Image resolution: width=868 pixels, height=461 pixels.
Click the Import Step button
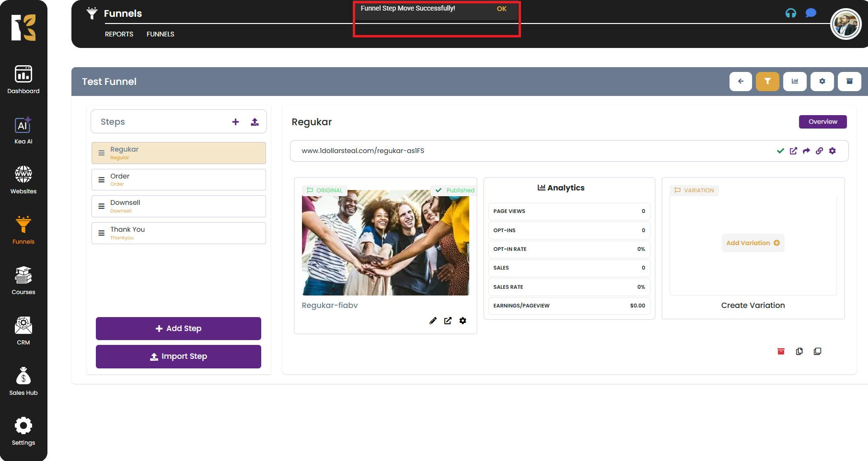tap(178, 356)
